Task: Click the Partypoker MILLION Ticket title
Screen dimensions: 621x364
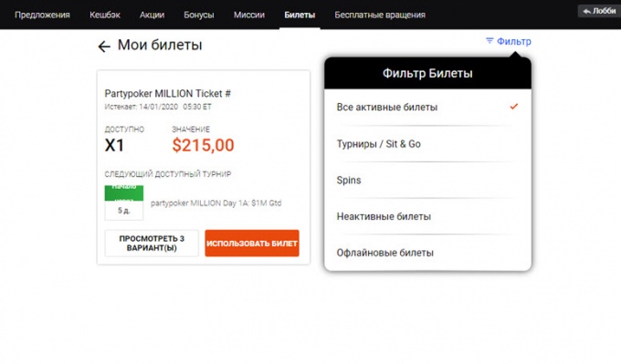Action: pyautogui.click(x=167, y=94)
